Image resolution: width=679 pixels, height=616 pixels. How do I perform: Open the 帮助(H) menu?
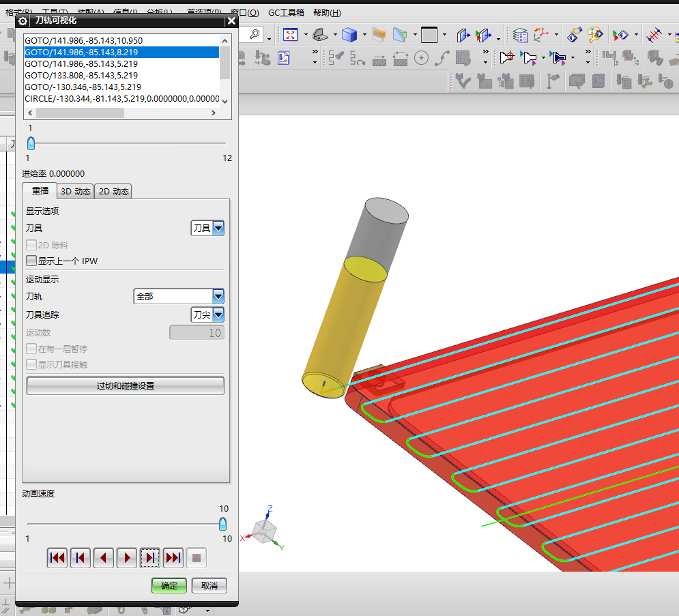click(x=327, y=12)
